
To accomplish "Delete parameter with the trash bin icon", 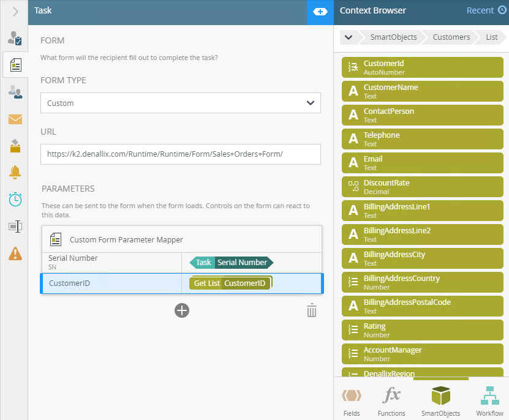I will click(312, 310).
